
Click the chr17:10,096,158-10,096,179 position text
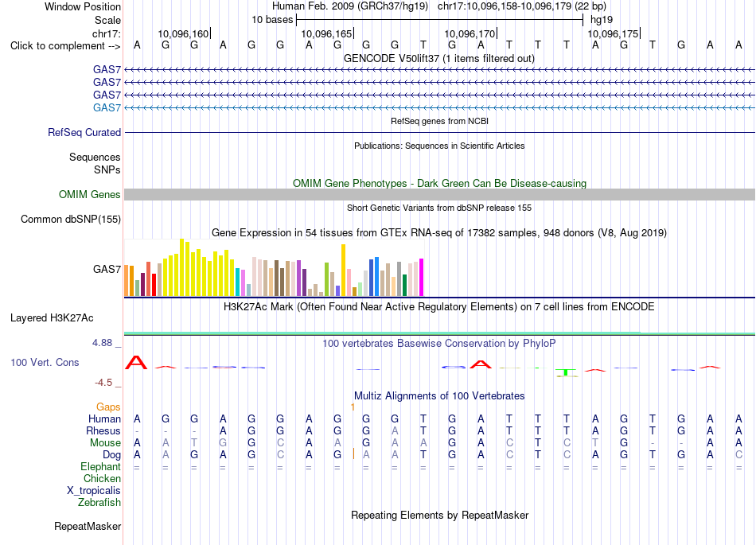522,6
